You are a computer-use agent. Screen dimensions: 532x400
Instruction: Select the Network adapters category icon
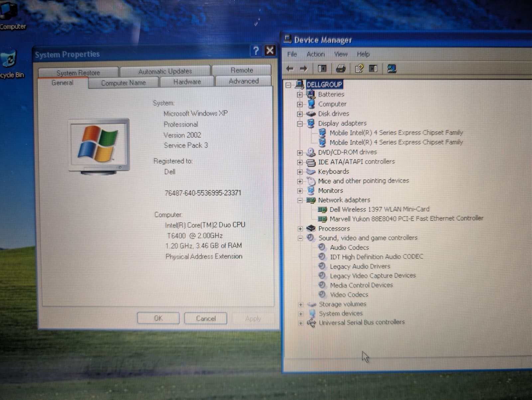pyautogui.click(x=311, y=200)
